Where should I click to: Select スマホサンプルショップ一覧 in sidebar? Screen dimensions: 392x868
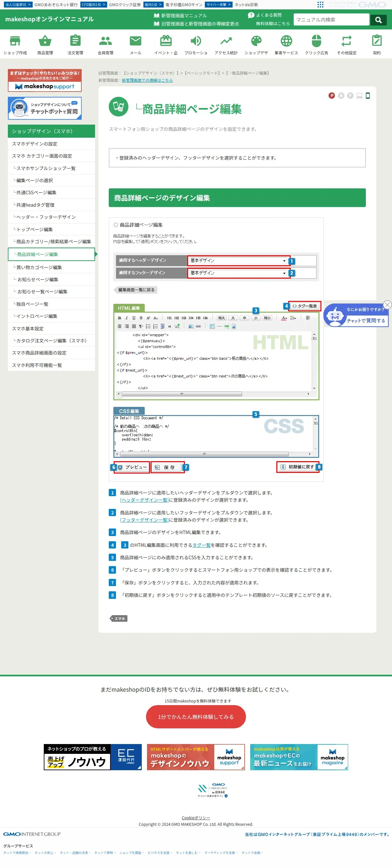pos(51,168)
